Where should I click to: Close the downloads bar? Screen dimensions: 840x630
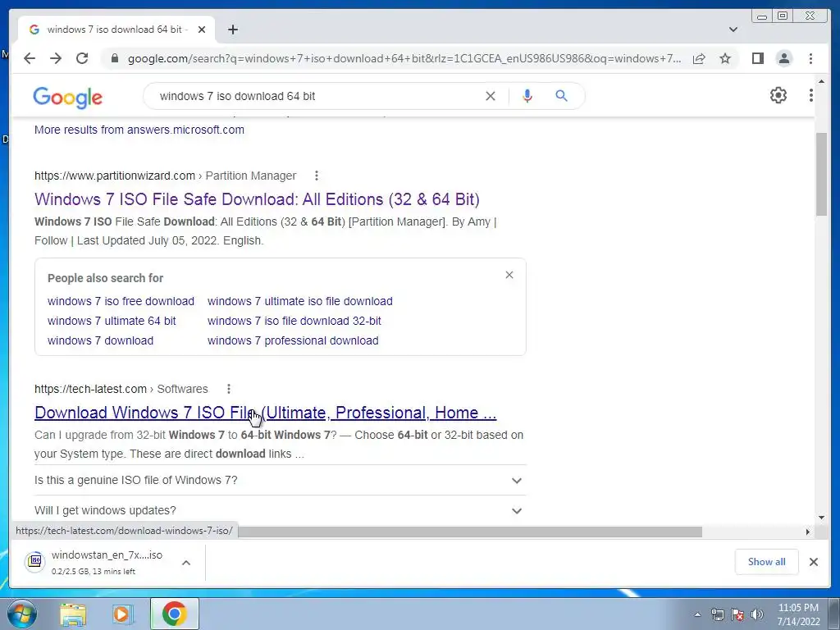[813, 562]
